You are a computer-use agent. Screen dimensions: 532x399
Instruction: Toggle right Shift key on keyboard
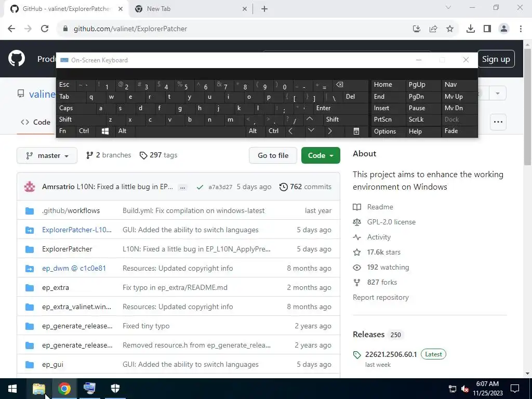[345, 119]
